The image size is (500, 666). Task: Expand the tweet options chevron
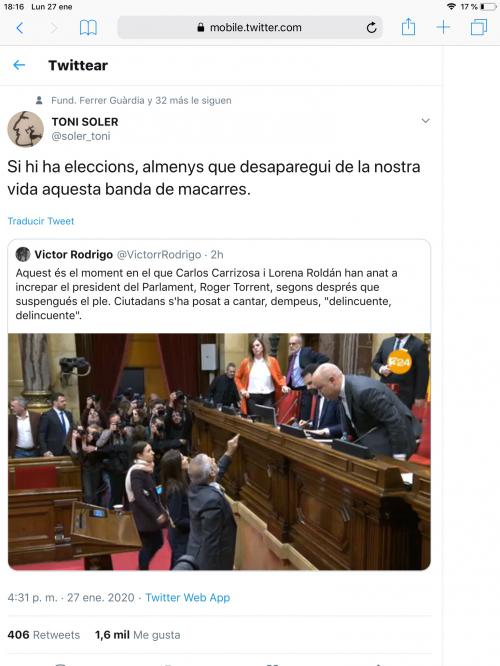click(425, 121)
